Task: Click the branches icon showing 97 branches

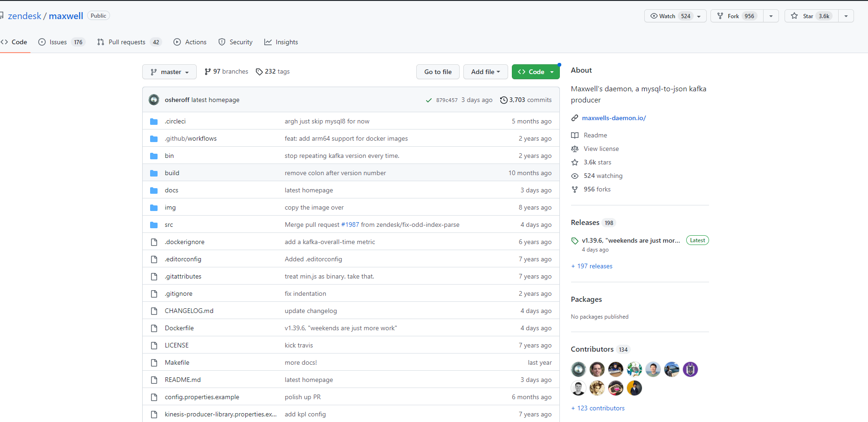Action: [208, 72]
